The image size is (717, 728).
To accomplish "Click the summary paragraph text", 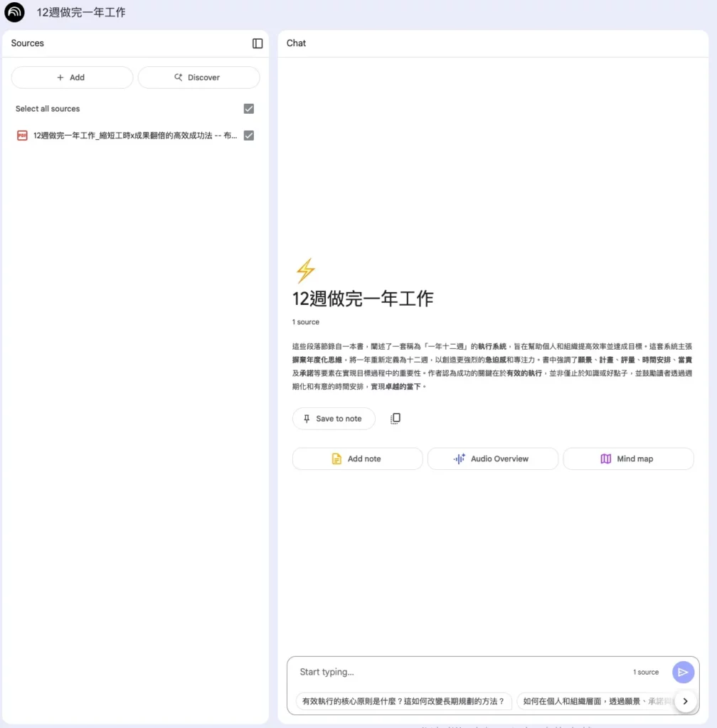I will click(492, 366).
